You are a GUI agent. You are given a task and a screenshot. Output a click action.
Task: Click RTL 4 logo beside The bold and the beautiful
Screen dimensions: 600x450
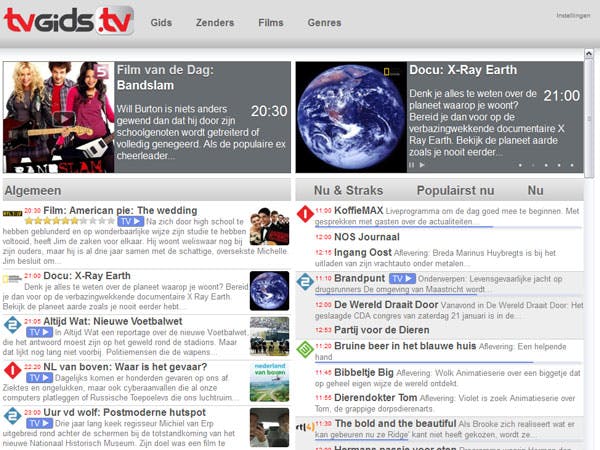pyautogui.click(x=305, y=426)
